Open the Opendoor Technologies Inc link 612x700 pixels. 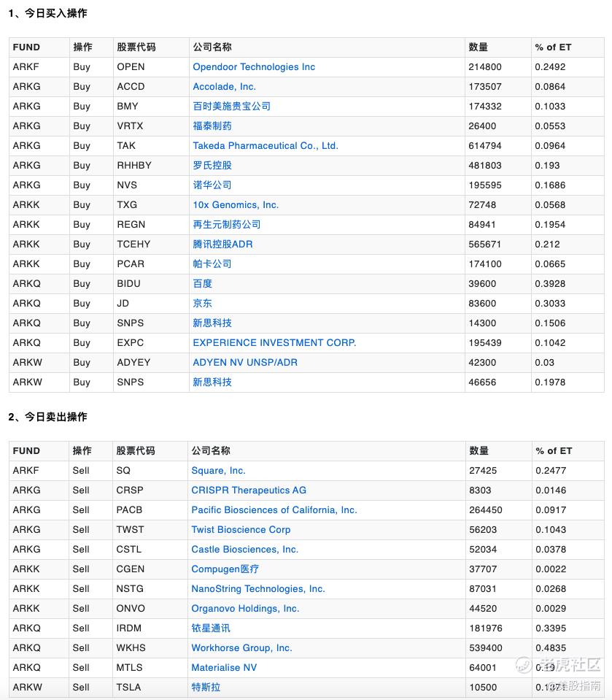click(254, 67)
